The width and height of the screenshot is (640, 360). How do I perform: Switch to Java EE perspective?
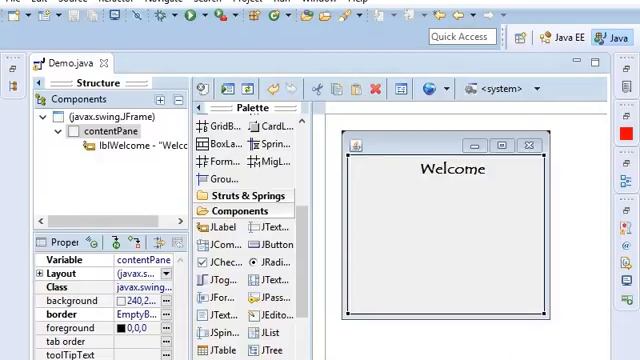[x=562, y=38]
